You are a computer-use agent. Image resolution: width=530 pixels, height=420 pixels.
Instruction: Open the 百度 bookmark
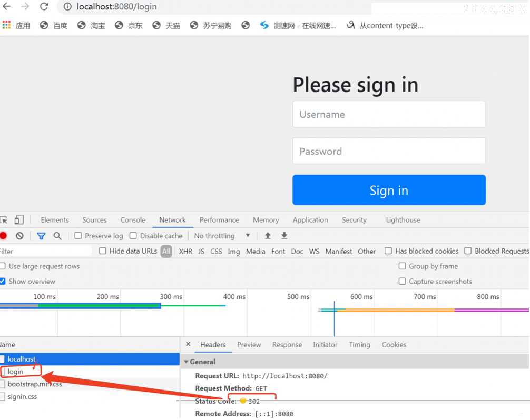(54, 25)
